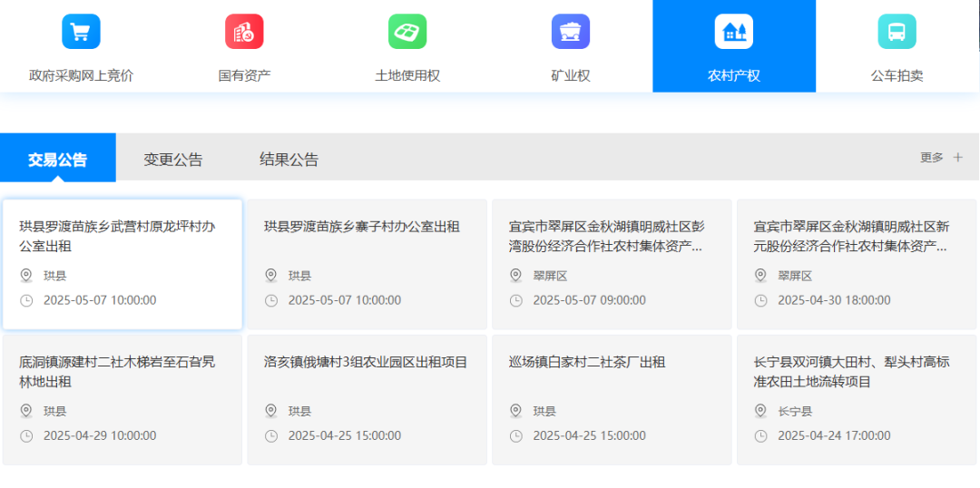Open the 彭湾股份经济合作社 announcement
This screenshot has height=488, width=980.
pos(606,236)
